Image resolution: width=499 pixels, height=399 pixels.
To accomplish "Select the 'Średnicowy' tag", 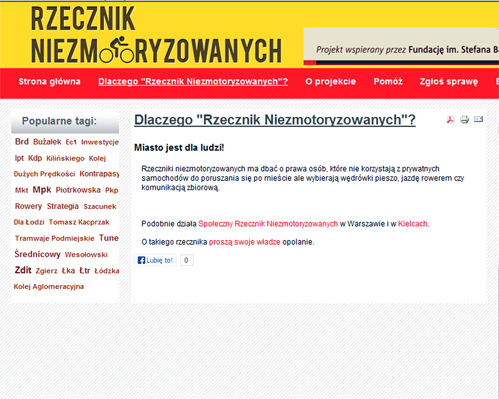I will click(x=37, y=254).
